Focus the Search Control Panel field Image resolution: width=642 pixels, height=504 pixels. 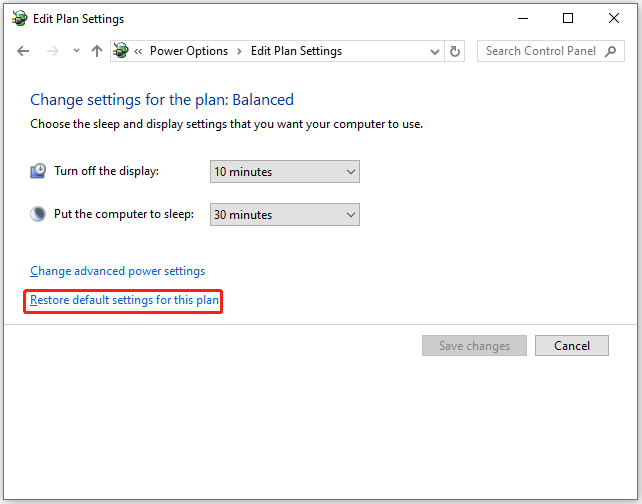pos(542,51)
